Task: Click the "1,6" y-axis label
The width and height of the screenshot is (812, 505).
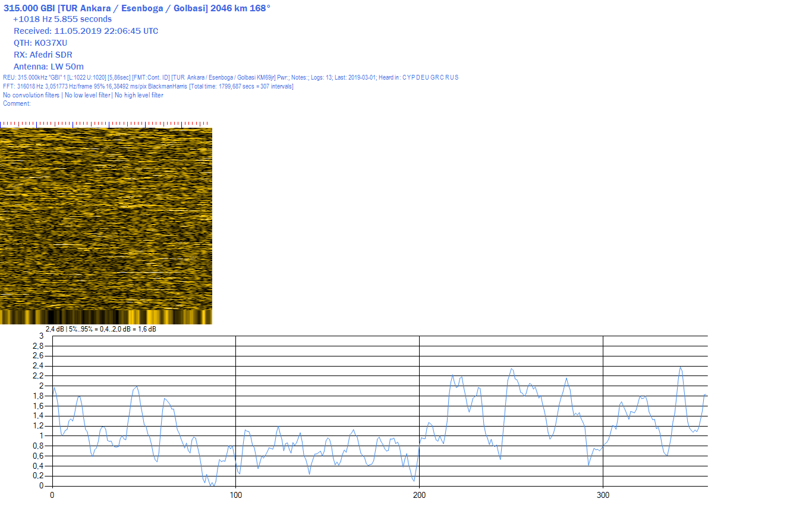Action: (38, 406)
